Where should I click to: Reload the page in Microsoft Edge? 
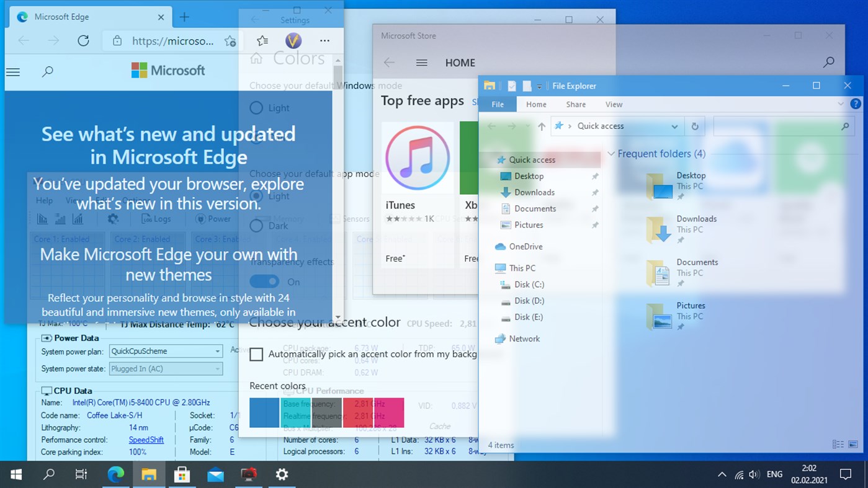pos(84,40)
